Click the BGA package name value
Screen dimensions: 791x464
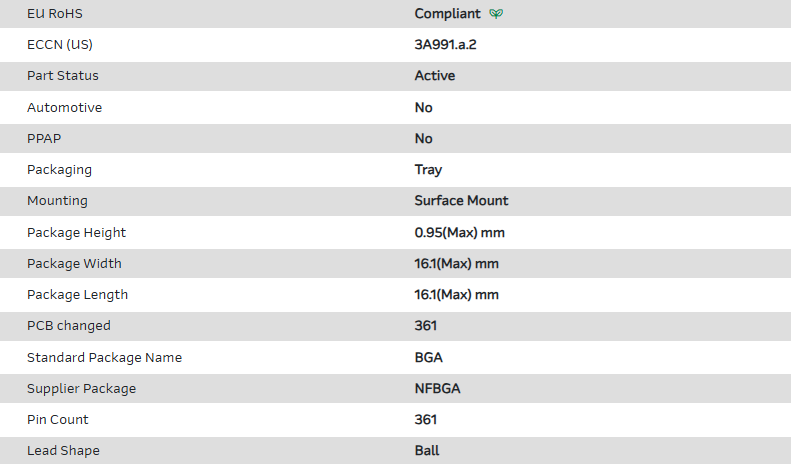click(x=428, y=357)
